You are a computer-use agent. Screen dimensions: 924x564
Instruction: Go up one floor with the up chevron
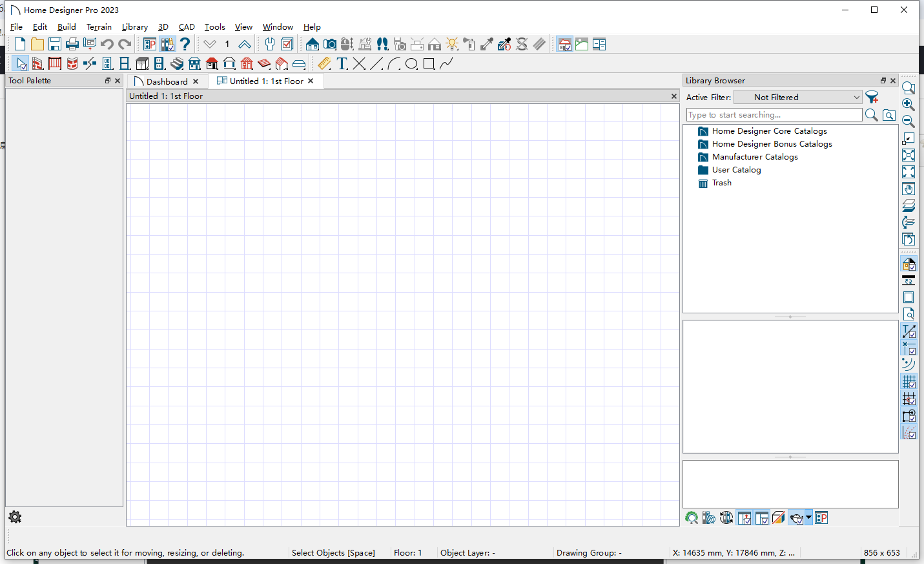click(245, 44)
